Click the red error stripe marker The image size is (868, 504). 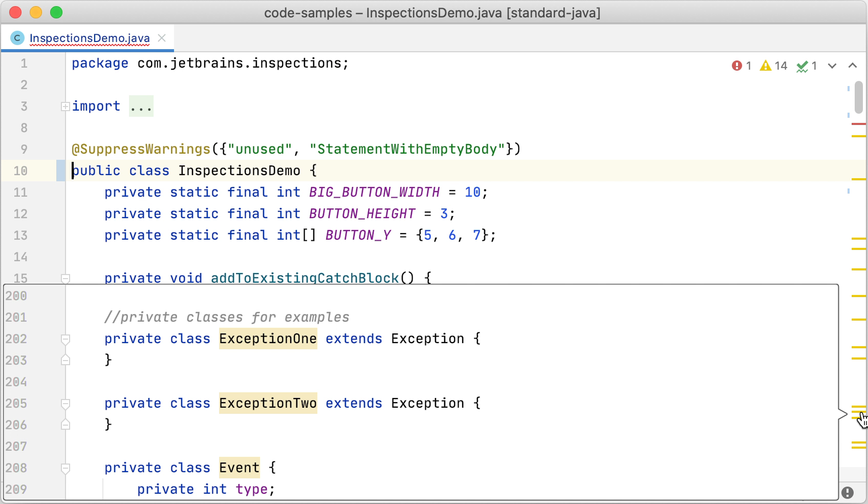[x=858, y=124]
